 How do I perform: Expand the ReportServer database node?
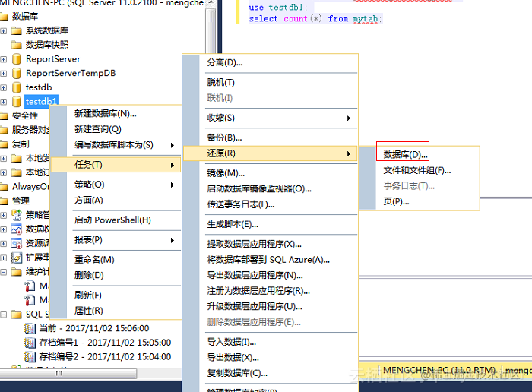coord(3,59)
